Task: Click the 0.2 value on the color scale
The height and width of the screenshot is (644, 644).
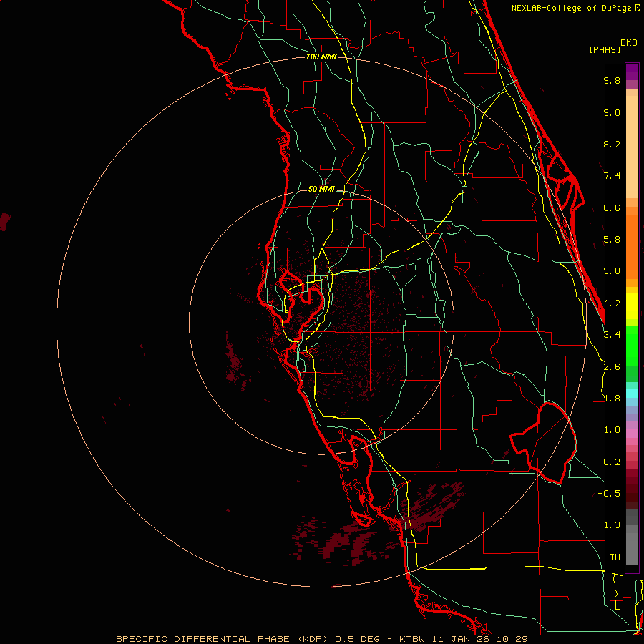Action: pyautogui.click(x=612, y=462)
